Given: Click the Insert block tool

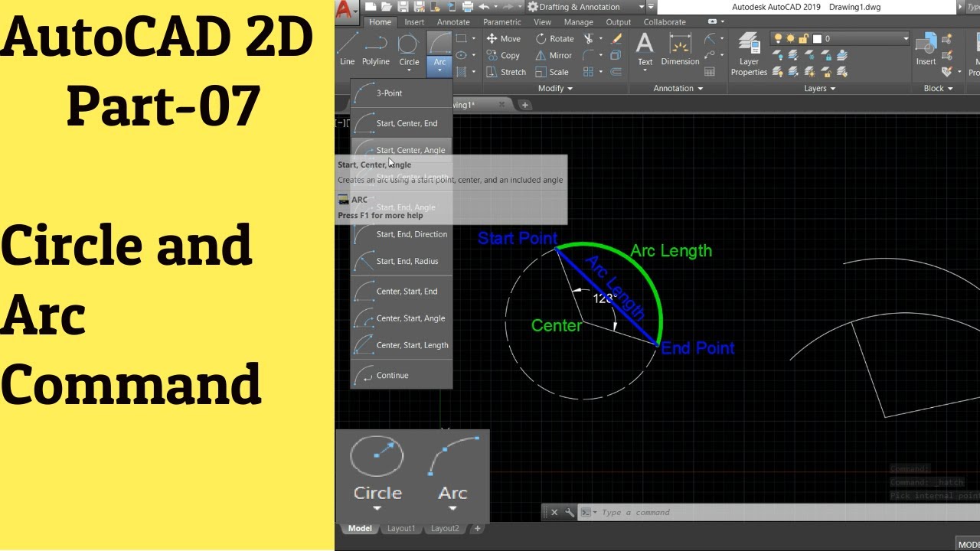Looking at the screenshot, I should pos(926,49).
